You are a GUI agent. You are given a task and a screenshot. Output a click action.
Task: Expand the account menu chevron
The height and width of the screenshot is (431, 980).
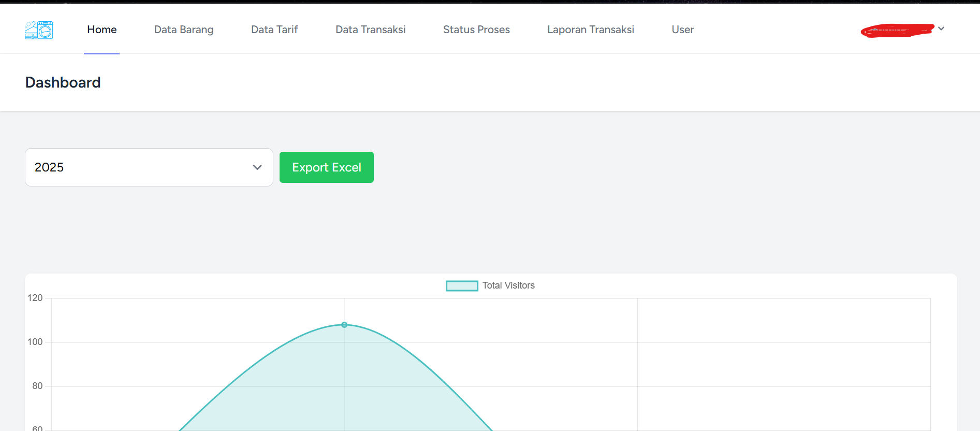[941, 28]
